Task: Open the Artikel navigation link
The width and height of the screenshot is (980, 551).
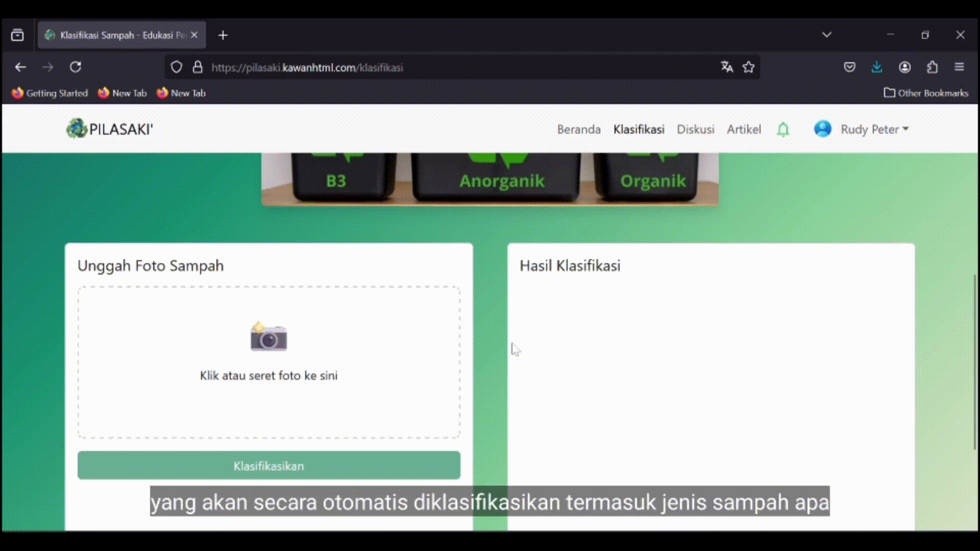Action: tap(744, 130)
